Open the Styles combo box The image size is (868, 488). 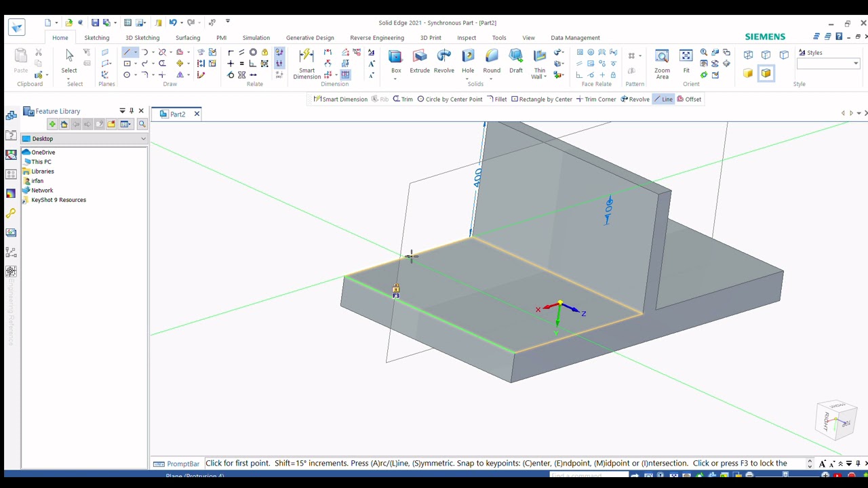(x=828, y=63)
